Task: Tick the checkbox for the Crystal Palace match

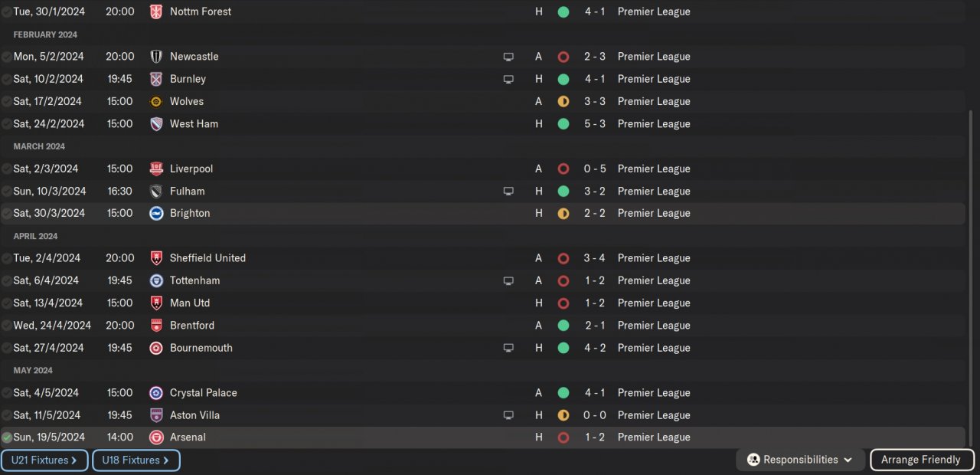Action: click(7, 393)
